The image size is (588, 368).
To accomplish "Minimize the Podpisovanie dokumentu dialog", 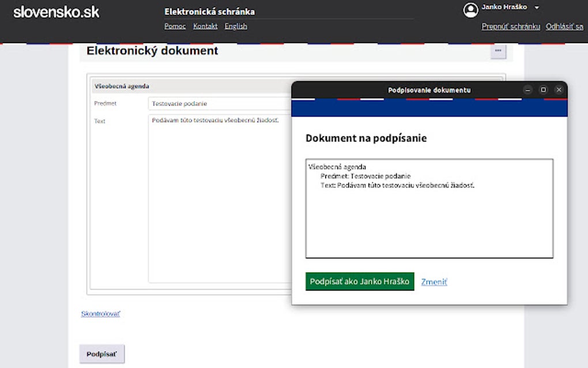I will point(527,90).
